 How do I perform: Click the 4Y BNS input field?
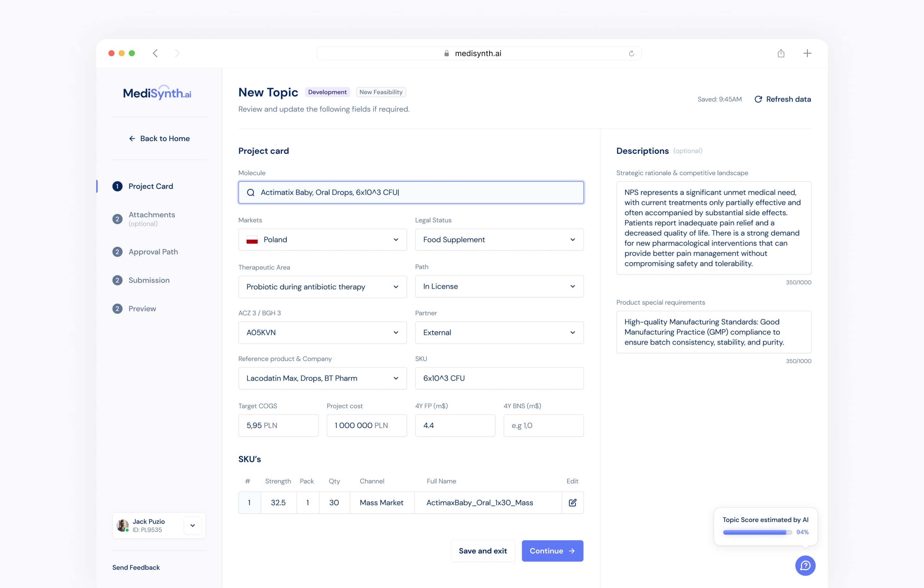tap(543, 425)
